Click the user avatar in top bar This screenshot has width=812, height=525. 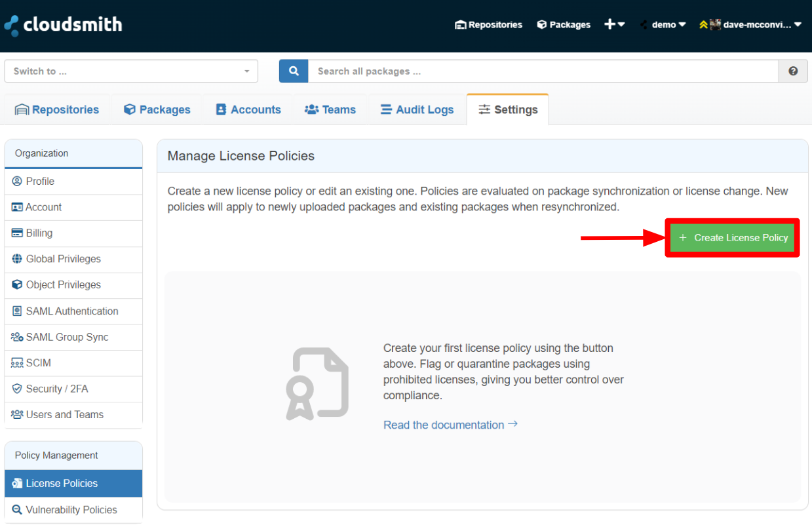[715, 25]
